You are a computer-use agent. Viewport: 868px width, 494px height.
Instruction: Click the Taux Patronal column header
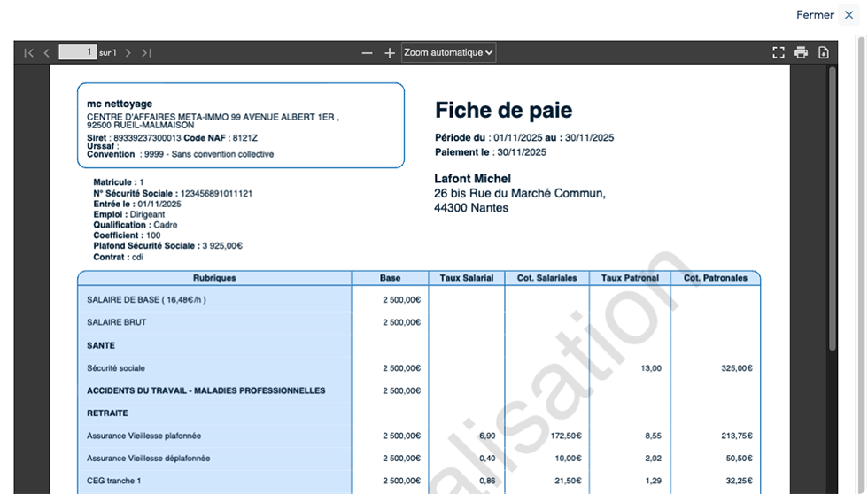(x=630, y=278)
